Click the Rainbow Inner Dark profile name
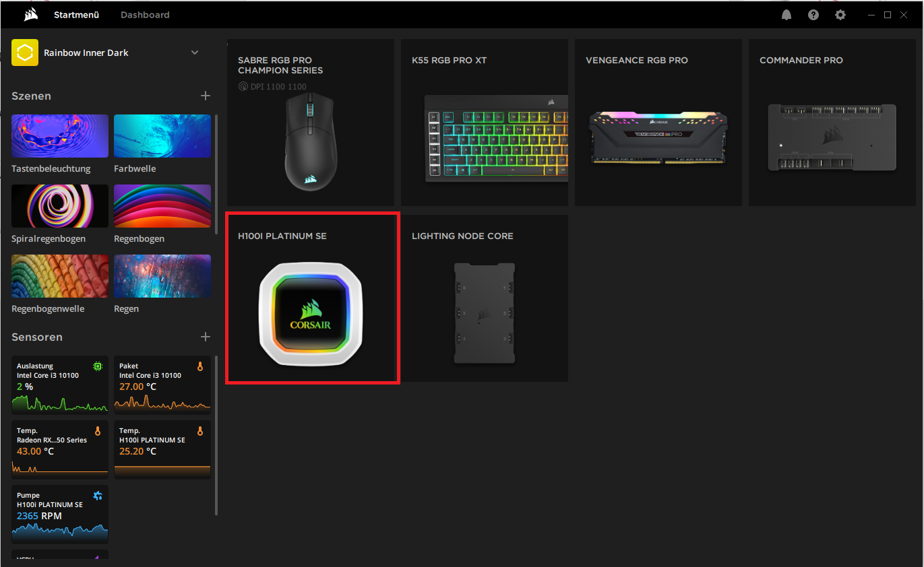Viewport: 924px width, 567px height. coord(86,53)
